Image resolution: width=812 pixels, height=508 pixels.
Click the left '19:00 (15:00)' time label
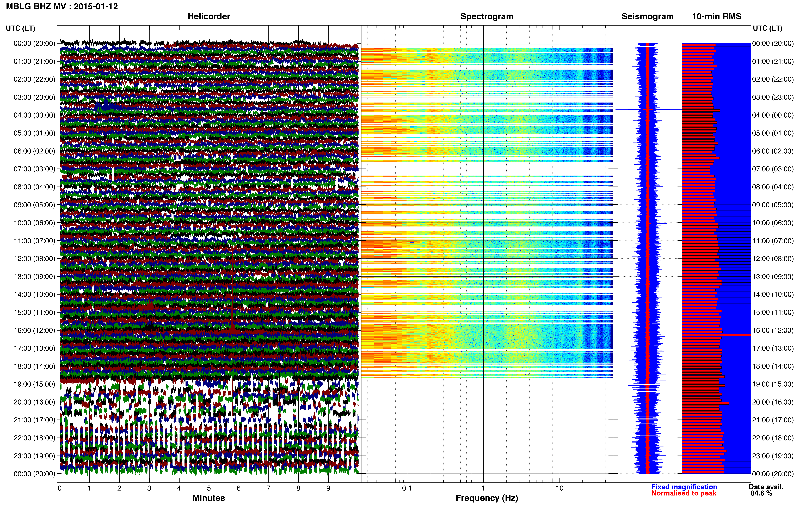pos(34,384)
